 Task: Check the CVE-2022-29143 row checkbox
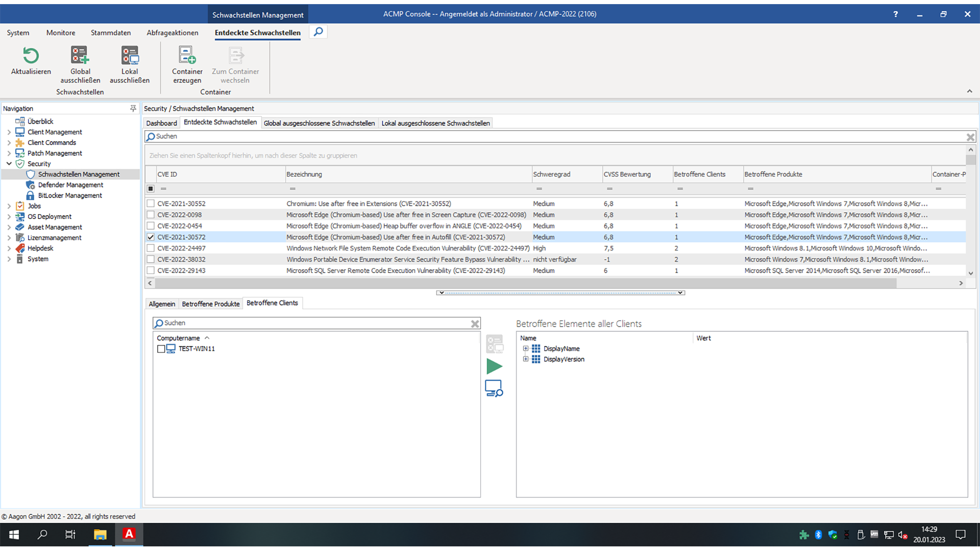coord(151,271)
